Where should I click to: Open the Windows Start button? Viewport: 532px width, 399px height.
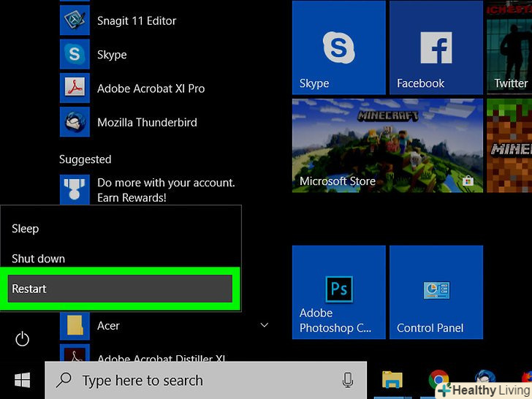click(x=23, y=380)
